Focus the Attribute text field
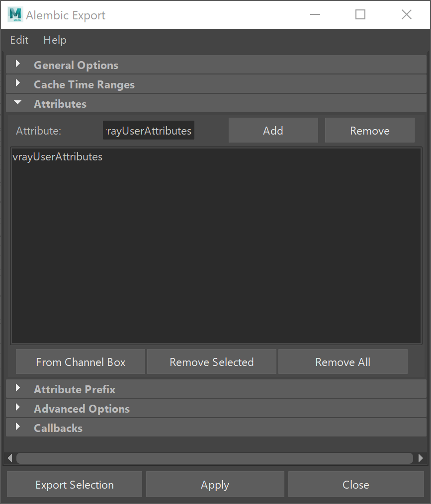The width and height of the screenshot is (431, 504). click(148, 130)
